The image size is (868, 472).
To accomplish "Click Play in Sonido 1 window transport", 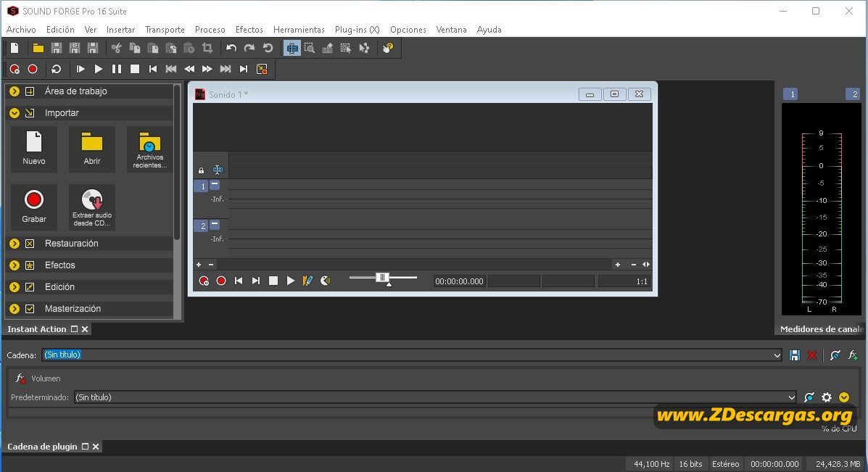I will (291, 281).
